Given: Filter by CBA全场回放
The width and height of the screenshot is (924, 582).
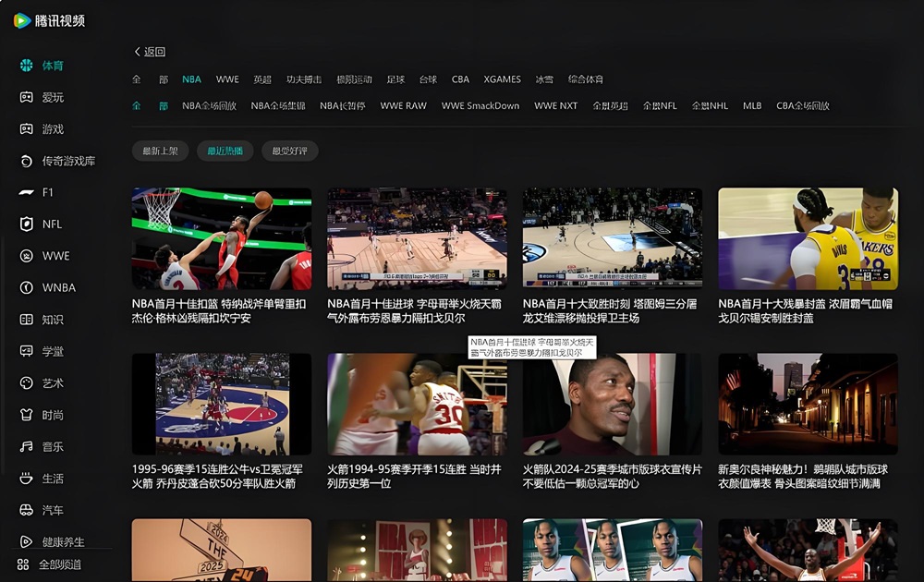Looking at the screenshot, I should [x=803, y=106].
